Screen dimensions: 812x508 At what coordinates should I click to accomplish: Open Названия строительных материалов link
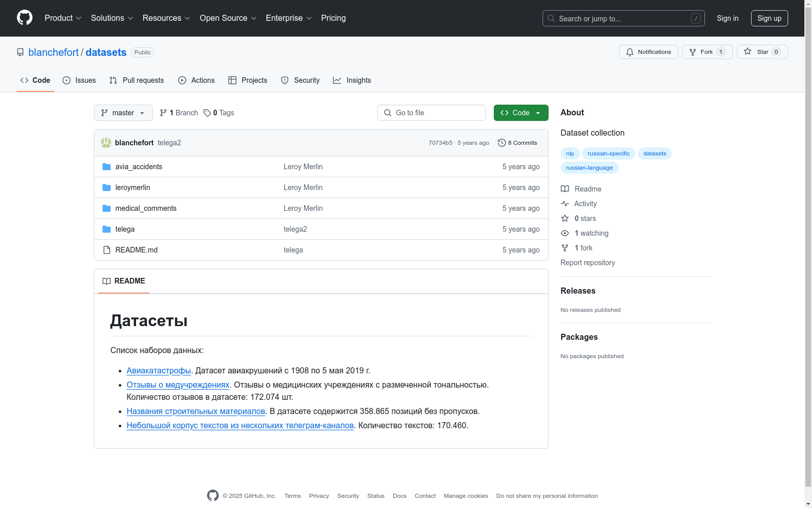(196, 411)
